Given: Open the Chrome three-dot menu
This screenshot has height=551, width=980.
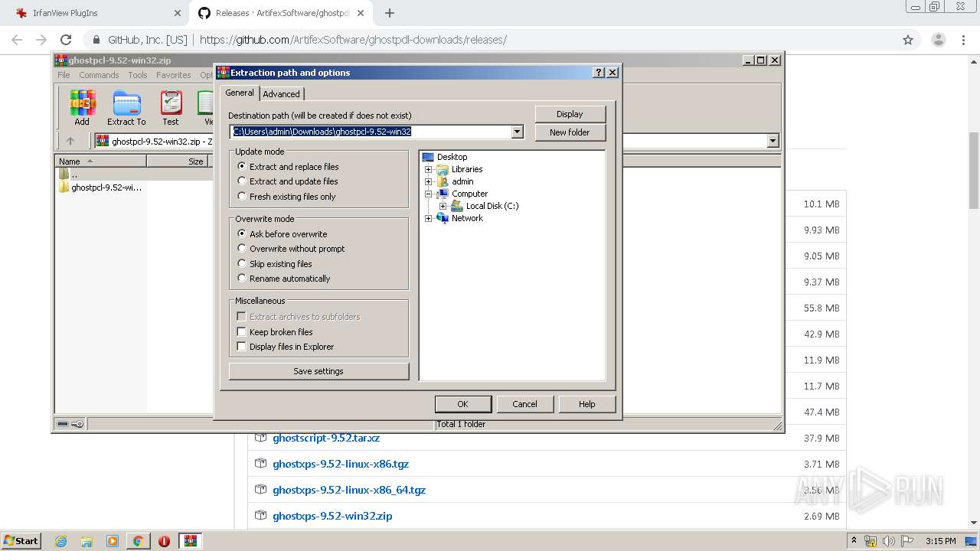Looking at the screenshot, I should [964, 40].
